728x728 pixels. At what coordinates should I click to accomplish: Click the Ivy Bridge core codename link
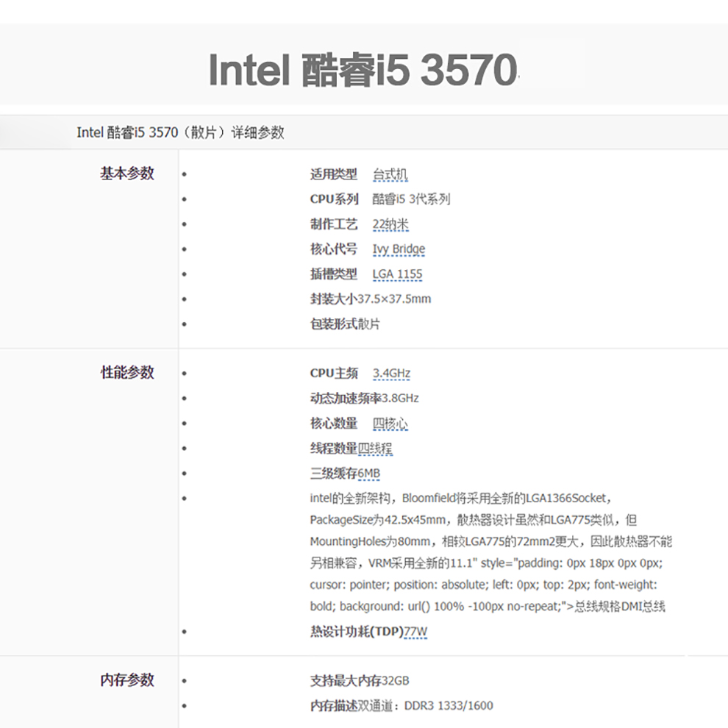click(399, 249)
